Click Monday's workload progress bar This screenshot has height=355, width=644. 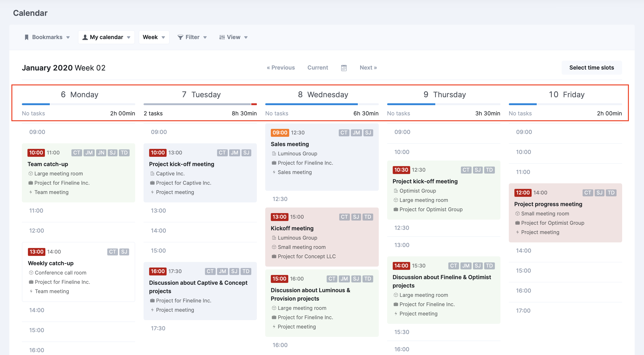coord(78,104)
